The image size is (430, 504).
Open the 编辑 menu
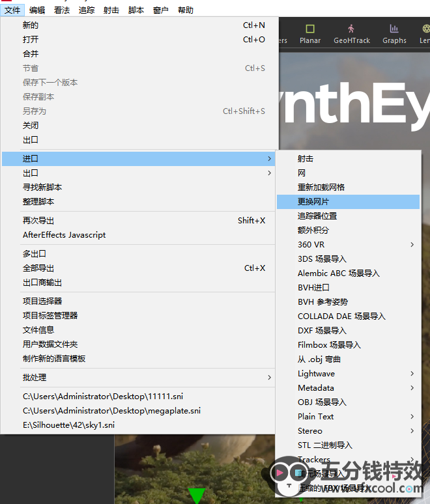click(37, 10)
